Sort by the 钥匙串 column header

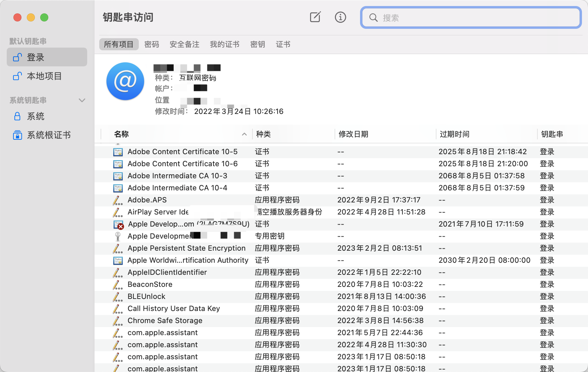552,134
